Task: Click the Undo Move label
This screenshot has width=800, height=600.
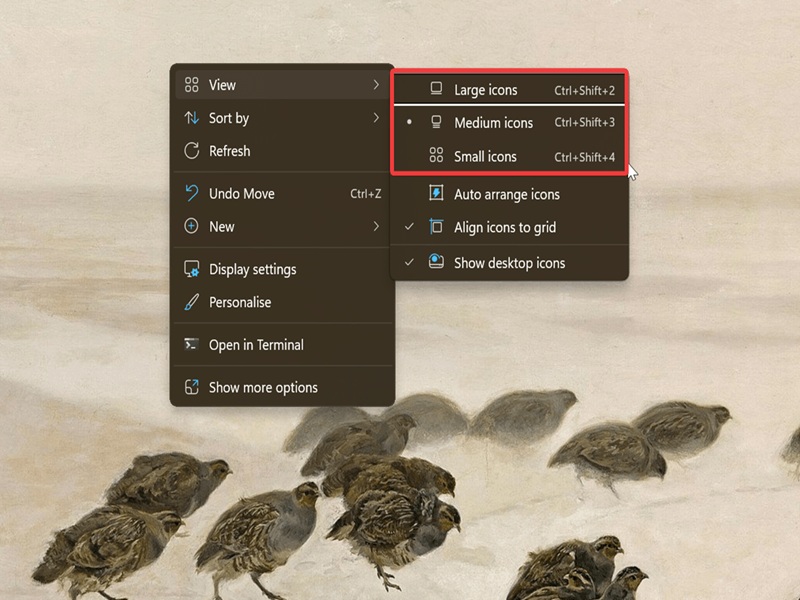Action: (242, 194)
